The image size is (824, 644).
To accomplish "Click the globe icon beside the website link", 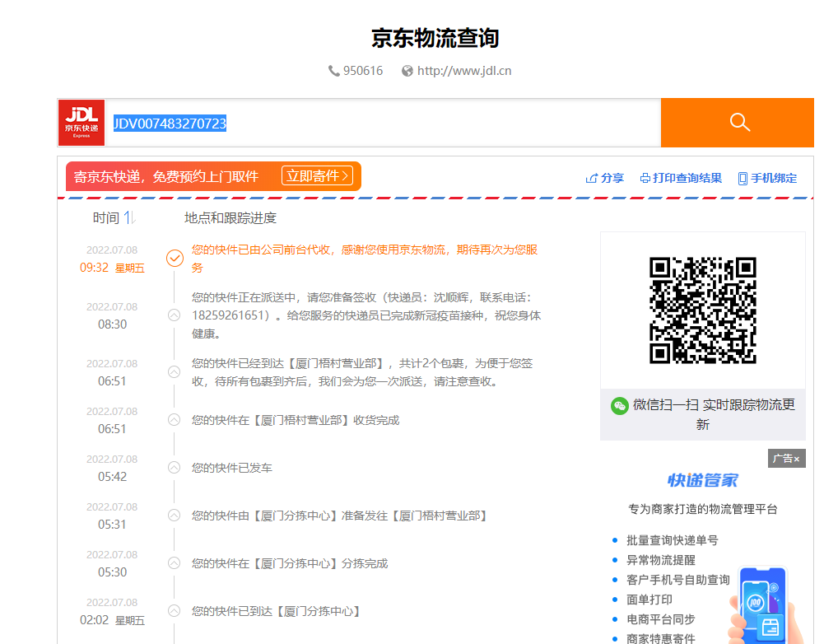I will 407,71.
